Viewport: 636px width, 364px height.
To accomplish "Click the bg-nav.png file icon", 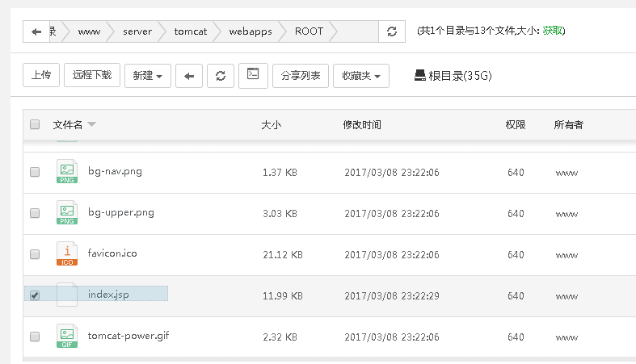I will click(x=66, y=172).
